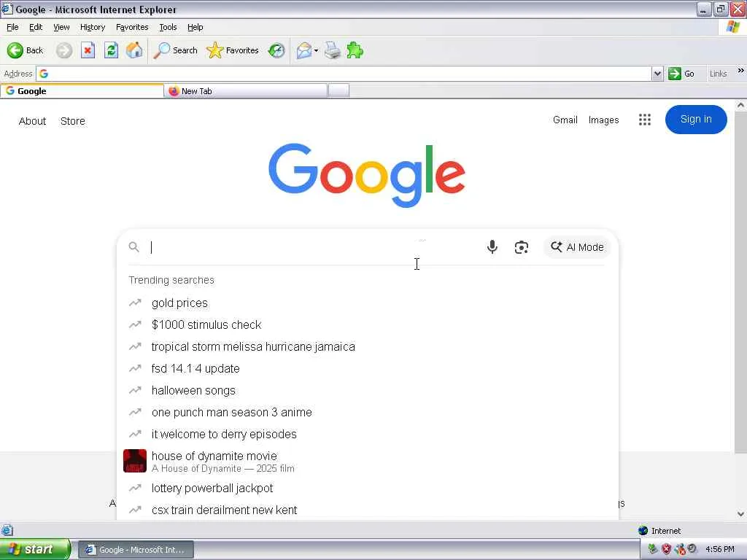Click the Google logo
The image size is (747, 560).
367,175
